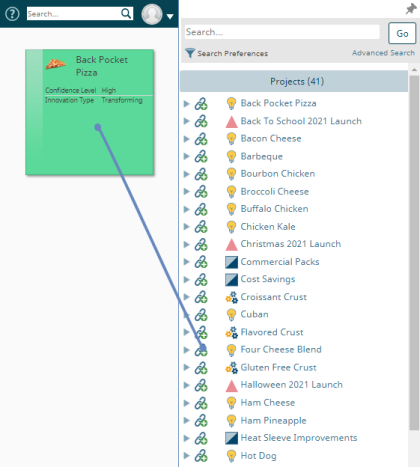Click the Projects (41) section header
420x467 pixels.
pos(294,81)
